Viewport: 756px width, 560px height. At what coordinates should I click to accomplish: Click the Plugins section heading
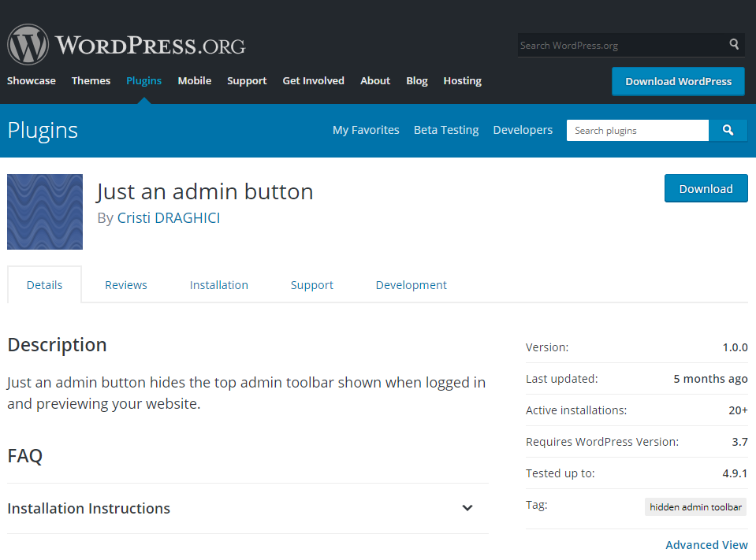pos(43,131)
